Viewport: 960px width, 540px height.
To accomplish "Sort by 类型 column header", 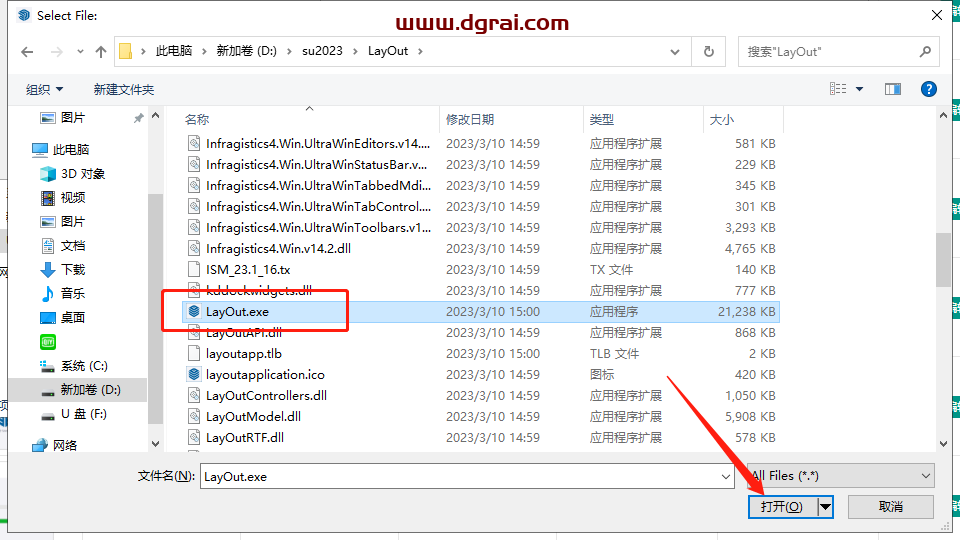I will click(x=602, y=120).
